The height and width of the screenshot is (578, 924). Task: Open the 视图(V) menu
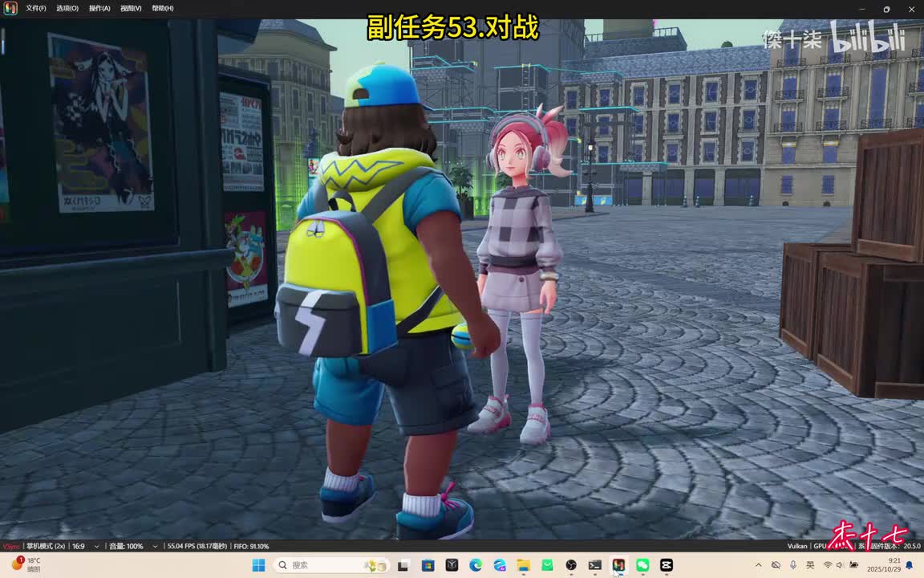(131, 8)
